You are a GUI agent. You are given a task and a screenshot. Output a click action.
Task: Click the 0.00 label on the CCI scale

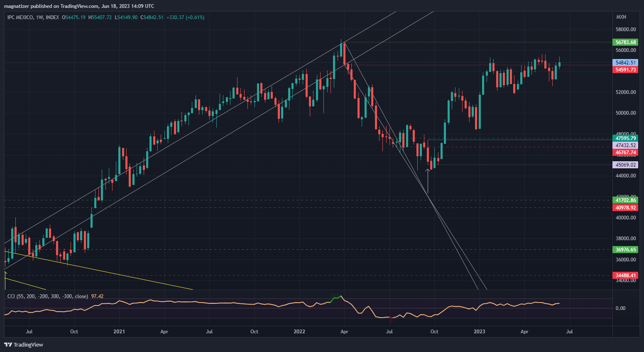620,308
